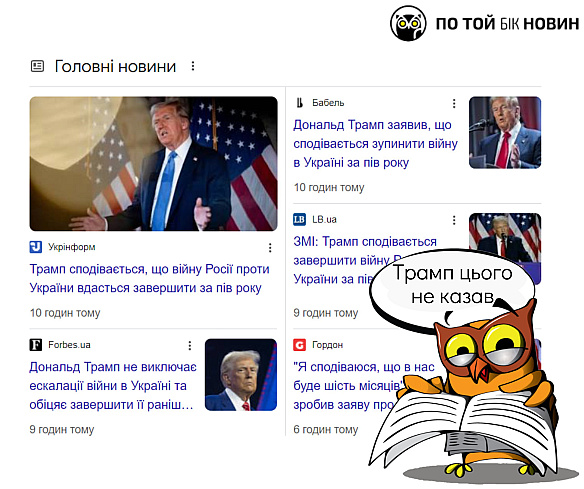Open the Бабель headline about Дональд Трамп
This screenshot has height=489, width=584.
pyautogui.click(x=375, y=144)
